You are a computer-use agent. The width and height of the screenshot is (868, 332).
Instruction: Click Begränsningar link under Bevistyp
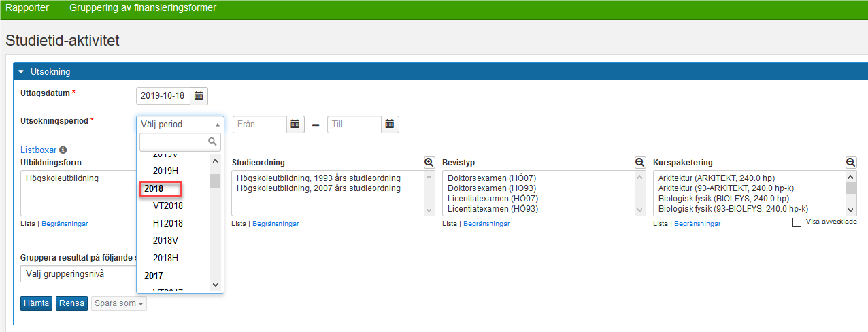pos(486,224)
